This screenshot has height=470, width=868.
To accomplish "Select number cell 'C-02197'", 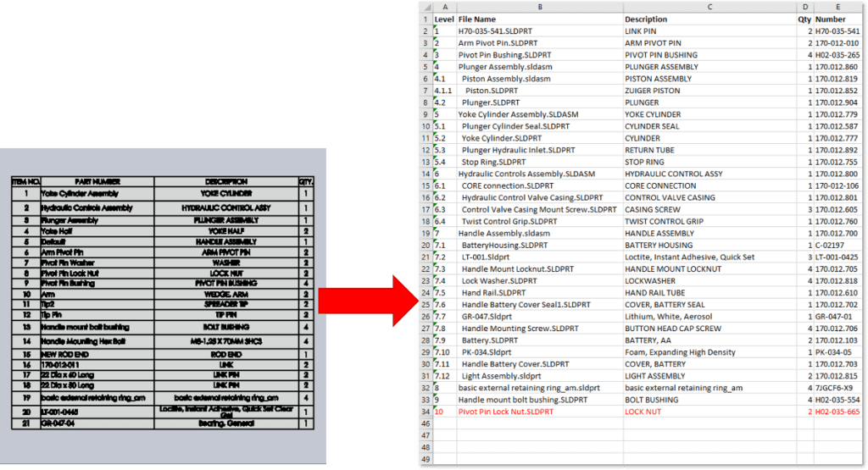I will pos(837,246).
